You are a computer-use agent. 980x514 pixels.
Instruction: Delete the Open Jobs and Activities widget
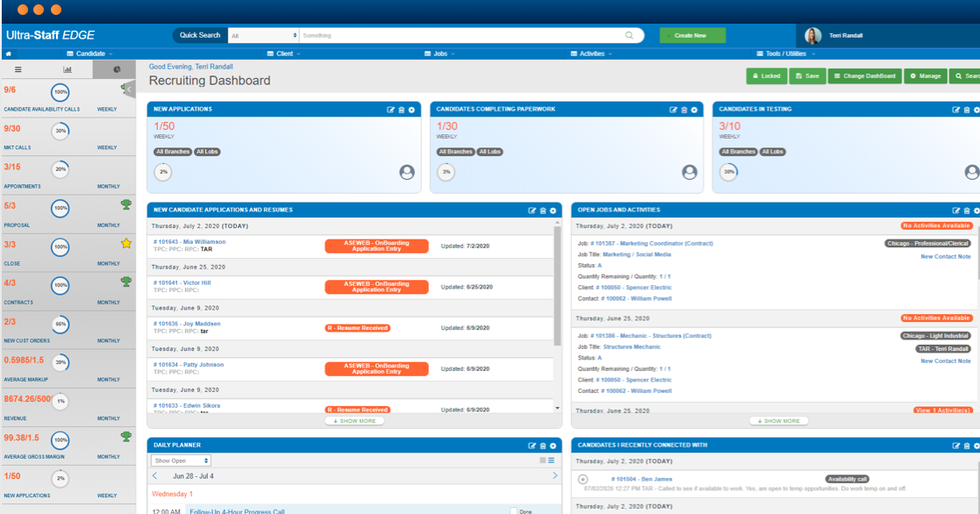[x=966, y=211]
